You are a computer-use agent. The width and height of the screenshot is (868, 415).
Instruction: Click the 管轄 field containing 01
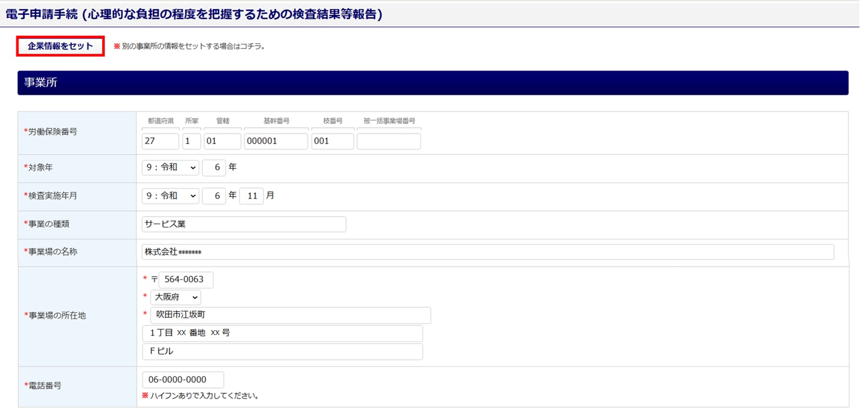(x=222, y=141)
